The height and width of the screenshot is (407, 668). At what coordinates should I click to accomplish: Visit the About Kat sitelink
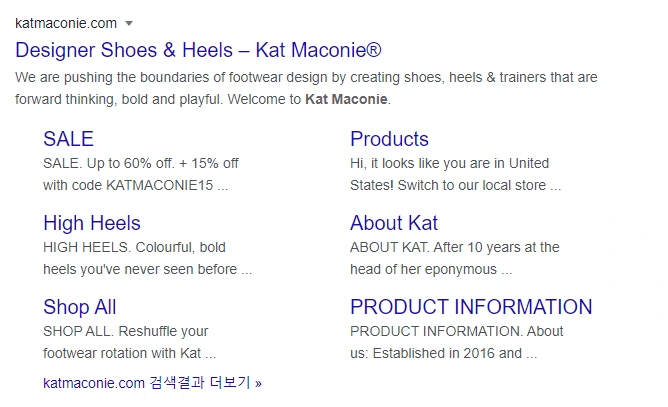[394, 223]
